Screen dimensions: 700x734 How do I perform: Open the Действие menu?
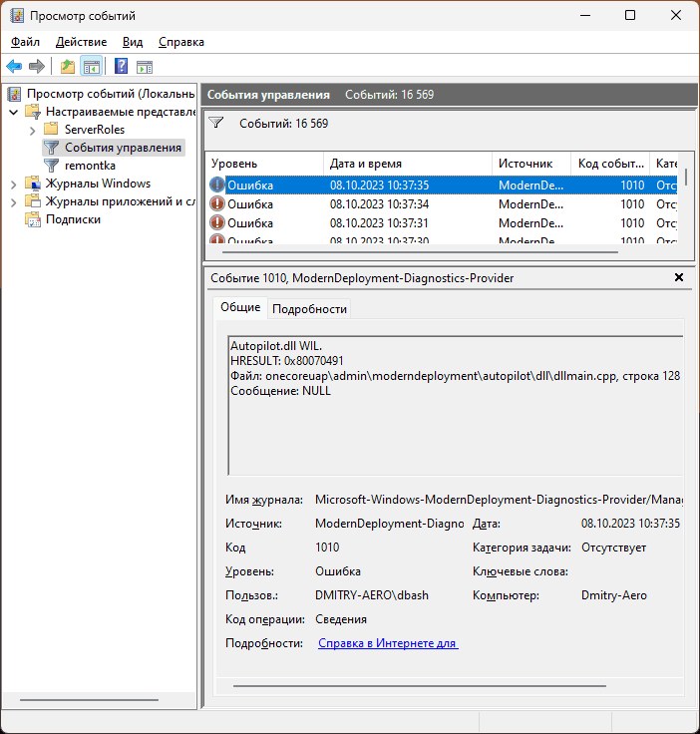81,42
